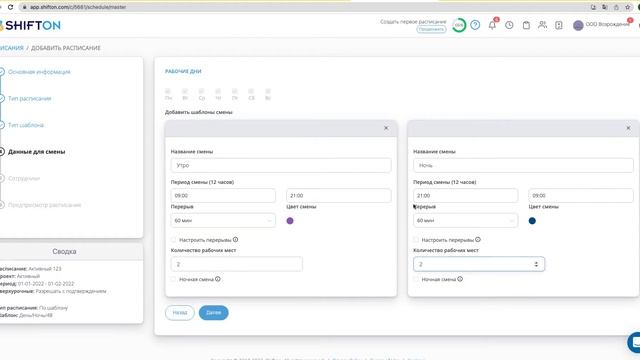Pick the dark blue color for Ночь shift
The image size is (640, 360).
coord(532,221)
